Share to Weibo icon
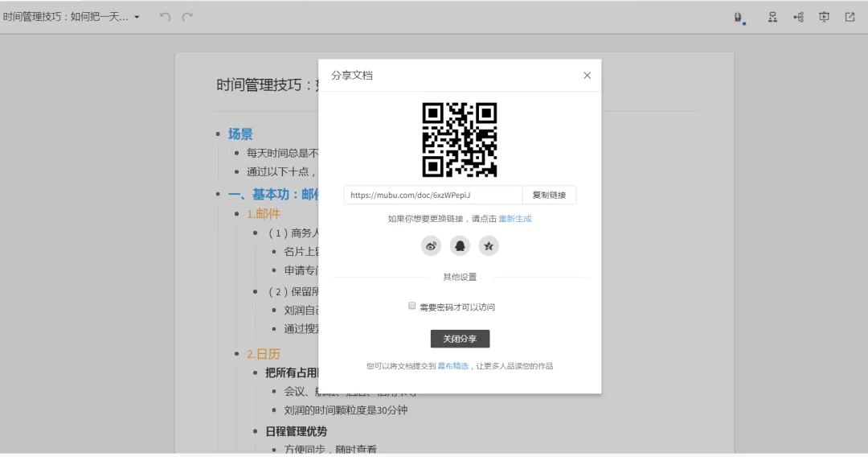 [x=431, y=246]
